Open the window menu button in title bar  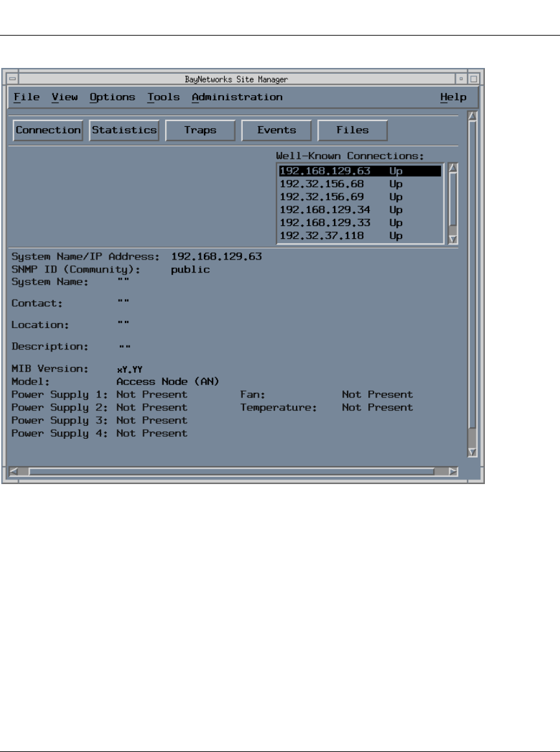pos(12,79)
